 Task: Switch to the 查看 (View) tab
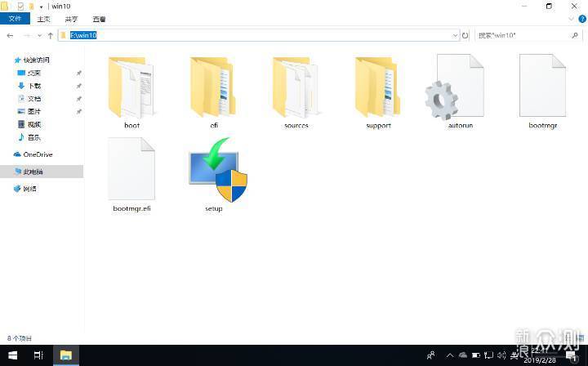click(x=99, y=19)
